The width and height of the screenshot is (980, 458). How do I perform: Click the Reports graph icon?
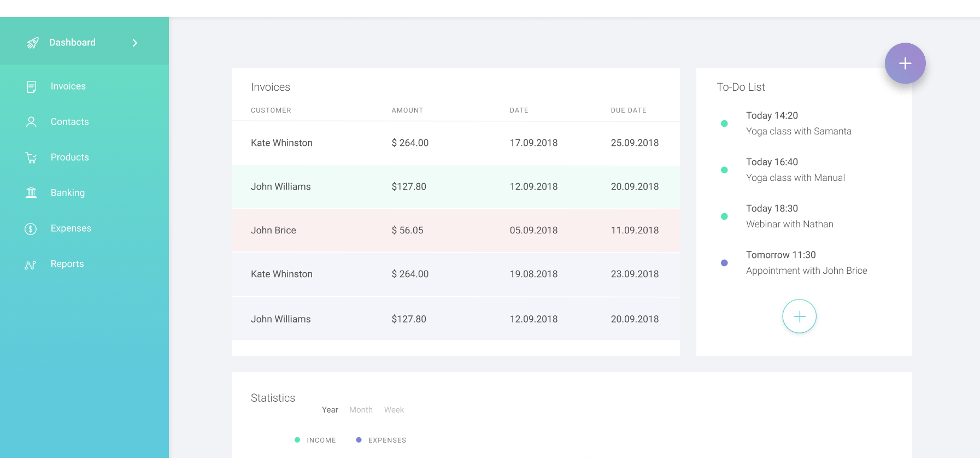(31, 265)
